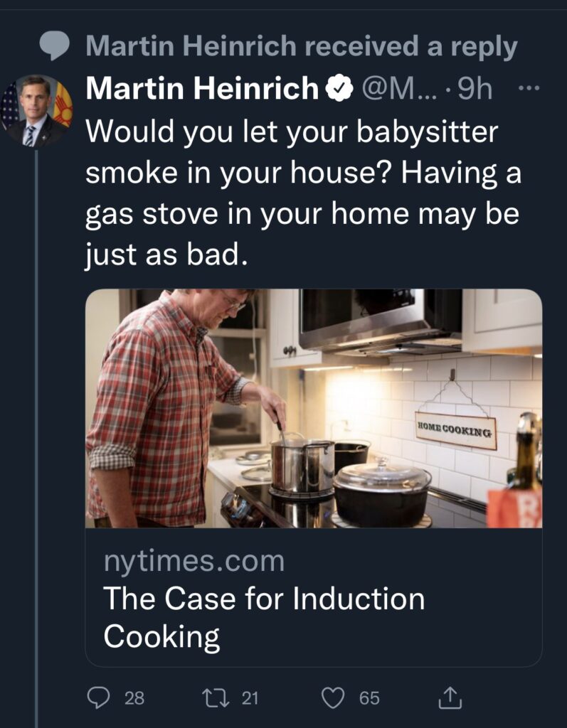567x728 pixels.
Task: Open the article photo of man cooking
Action: point(313,408)
